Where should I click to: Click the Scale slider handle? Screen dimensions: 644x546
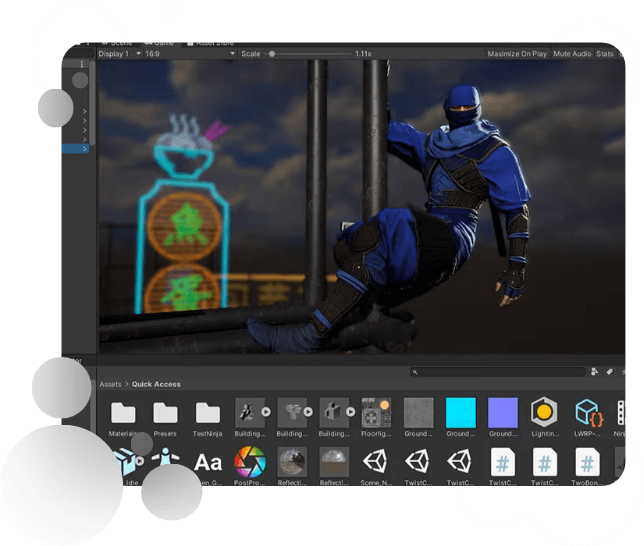(272, 54)
